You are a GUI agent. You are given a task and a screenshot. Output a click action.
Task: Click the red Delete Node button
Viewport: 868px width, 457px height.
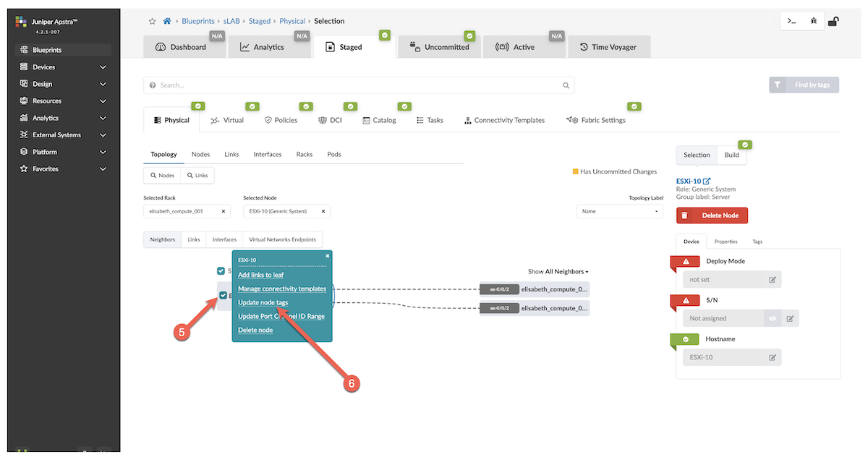[712, 215]
